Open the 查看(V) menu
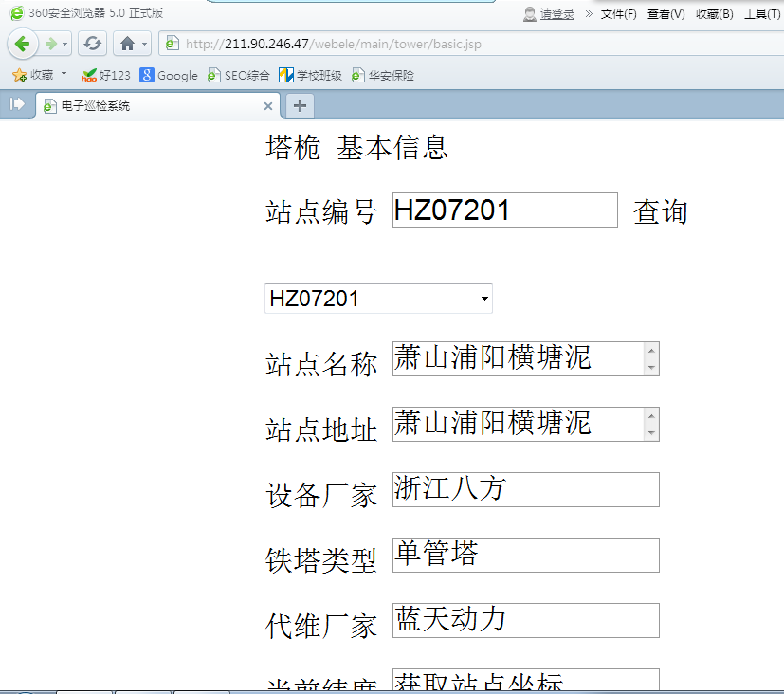 coord(666,14)
